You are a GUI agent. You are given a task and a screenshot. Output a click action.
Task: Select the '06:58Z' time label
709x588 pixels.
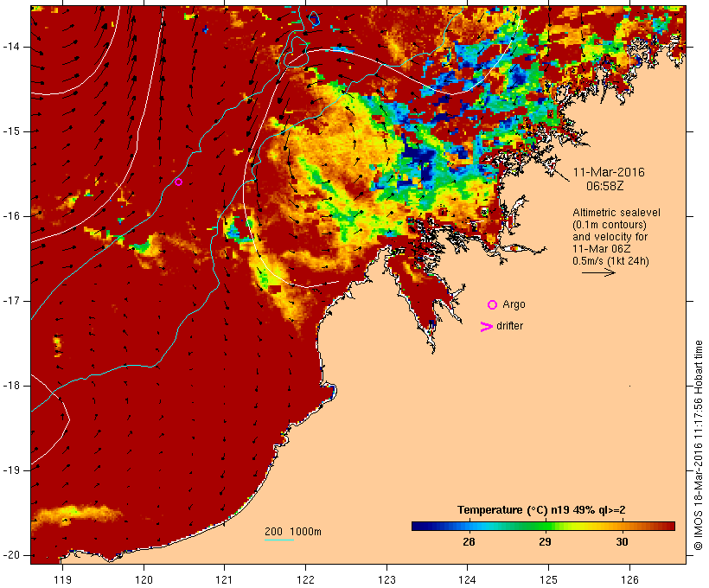coord(605,186)
